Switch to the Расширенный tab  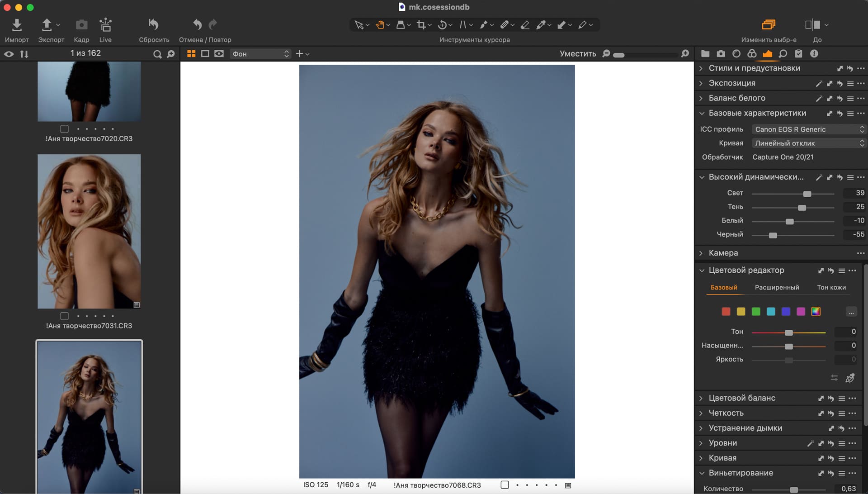777,287
